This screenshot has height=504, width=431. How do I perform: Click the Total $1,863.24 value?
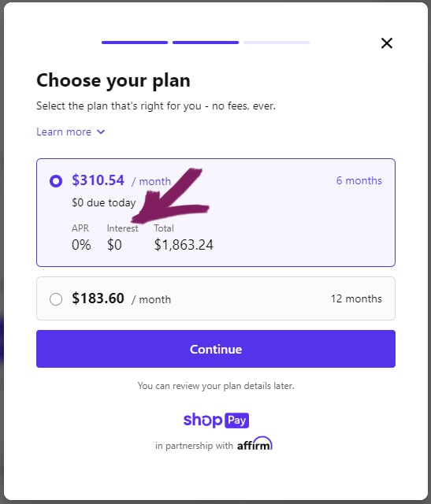pos(184,245)
